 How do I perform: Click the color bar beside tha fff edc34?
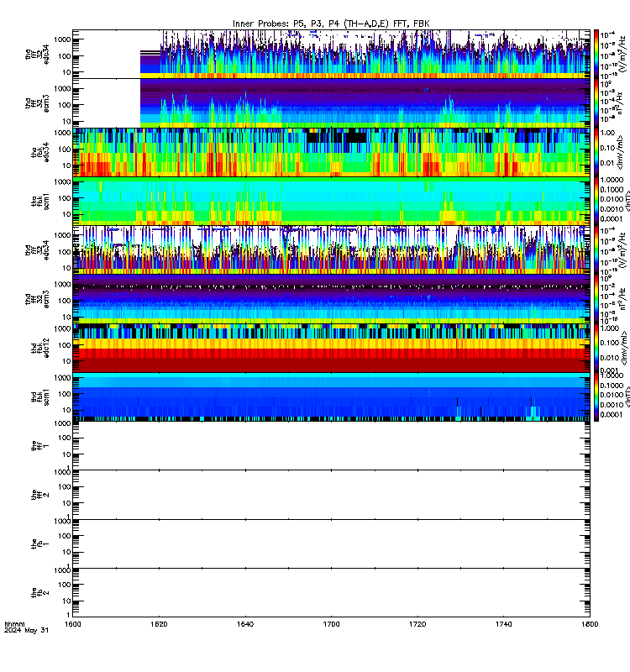click(x=596, y=54)
